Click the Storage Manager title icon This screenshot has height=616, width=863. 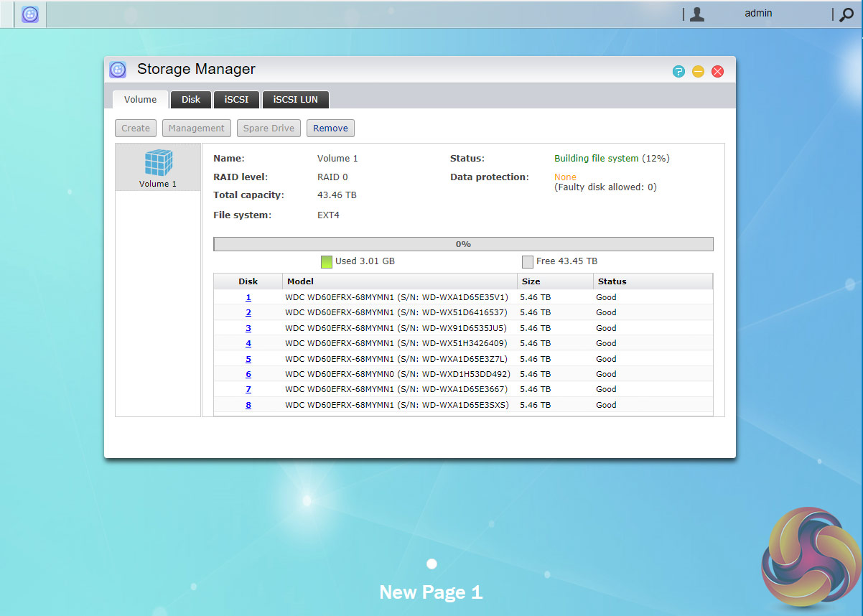point(118,70)
